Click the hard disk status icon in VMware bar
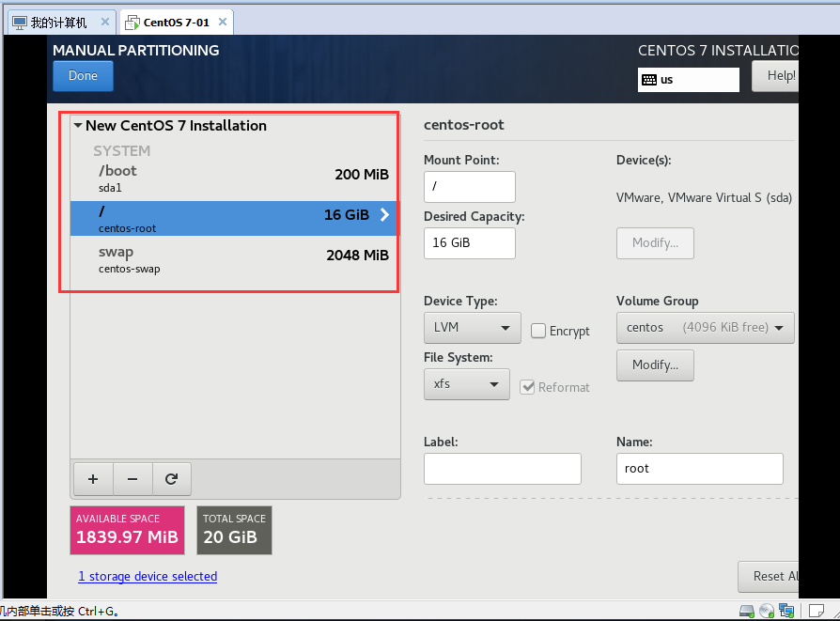This screenshot has height=621, width=840. [x=746, y=611]
